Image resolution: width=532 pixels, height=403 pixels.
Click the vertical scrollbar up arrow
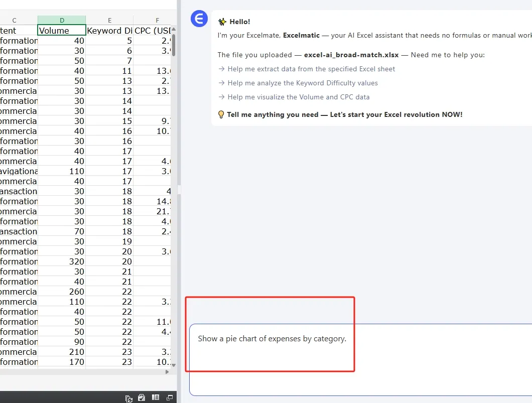(x=174, y=30)
